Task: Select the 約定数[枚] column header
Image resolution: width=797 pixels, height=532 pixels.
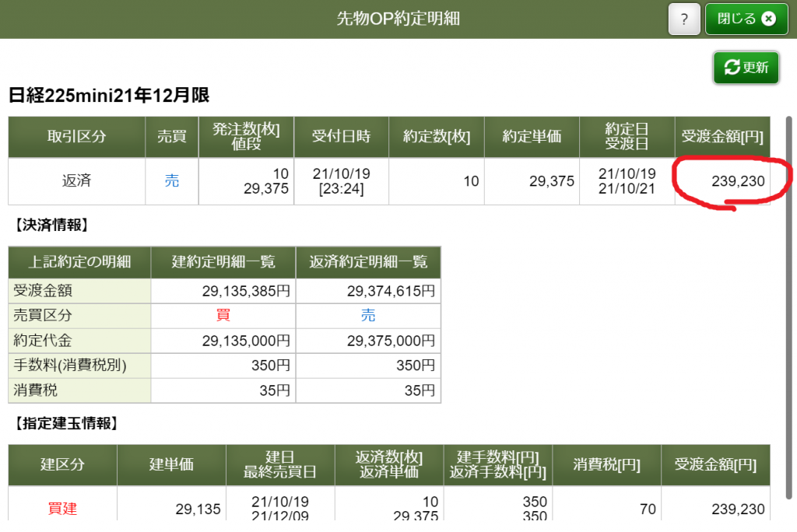Action: coord(437,137)
